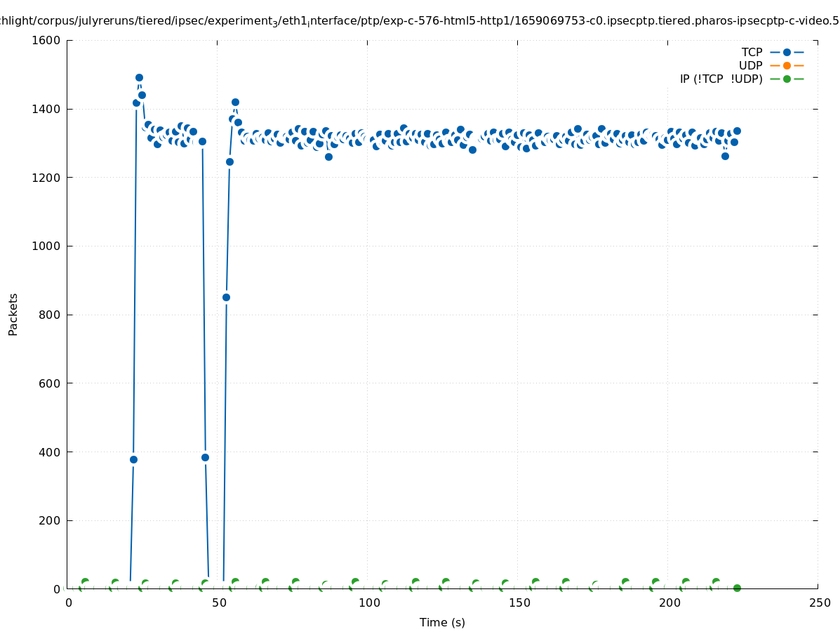Click the last green point on the x-axis
Screen dimensions: 840x632
[x=737, y=588]
